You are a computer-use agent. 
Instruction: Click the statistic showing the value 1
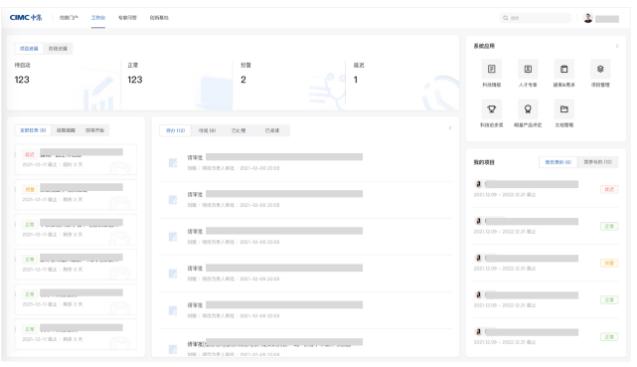coord(355,80)
